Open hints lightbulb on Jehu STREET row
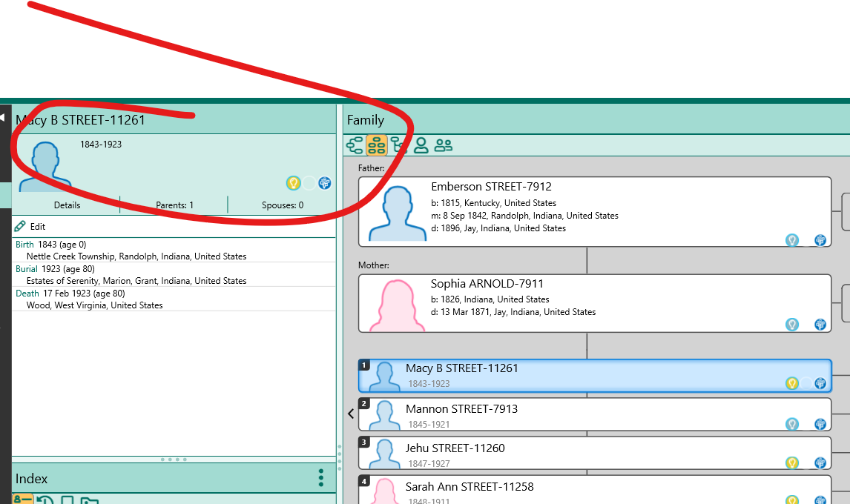Image resolution: width=850 pixels, height=504 pixels. 792,462
